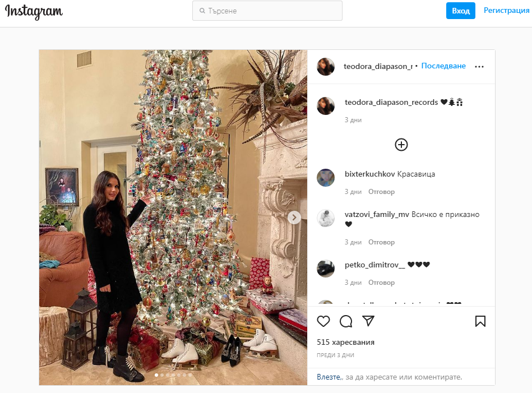Image resolution: width=532 pixels, height=393 pixels.
Task: Reply to vatzovi_family_mv comment via Отговор
Action: [x=381, y=242]
